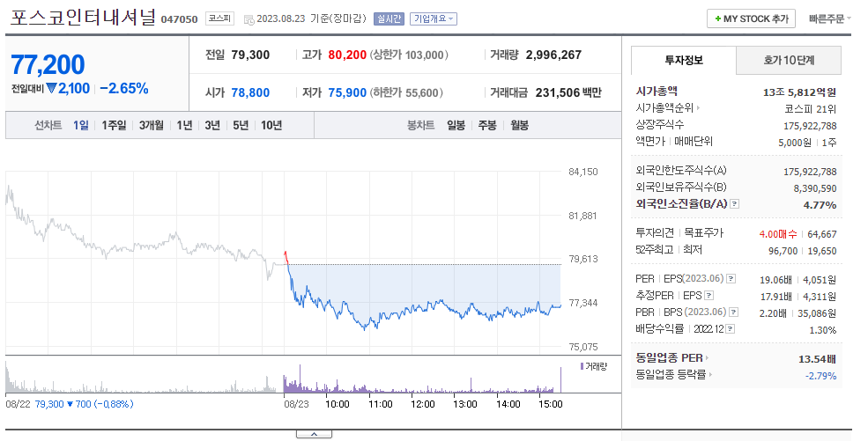Click the arrow icon beside 동일업종 PER
The height and width of the screenshot is (441, 868).
[x=707, y=358]
